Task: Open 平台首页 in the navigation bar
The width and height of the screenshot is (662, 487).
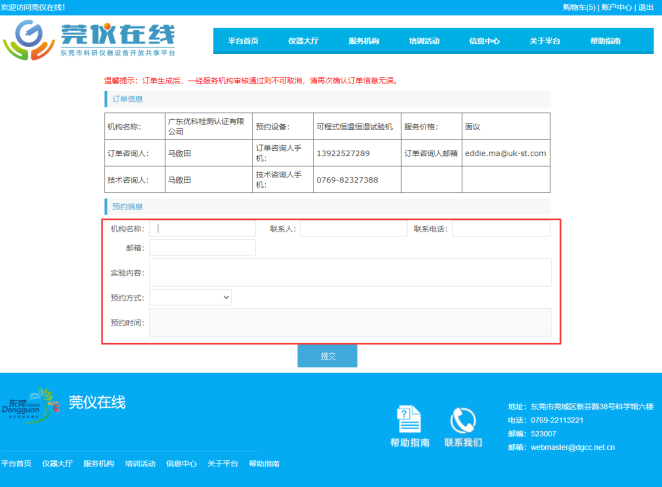Action: point(243,41)
